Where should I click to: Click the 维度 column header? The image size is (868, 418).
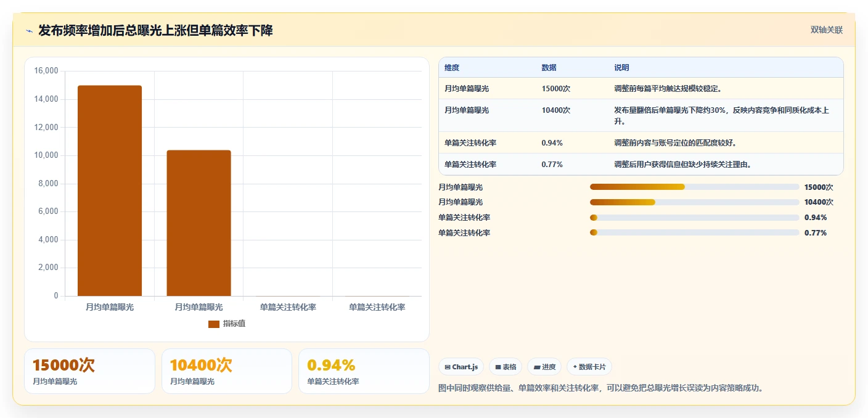click(452, 68)
